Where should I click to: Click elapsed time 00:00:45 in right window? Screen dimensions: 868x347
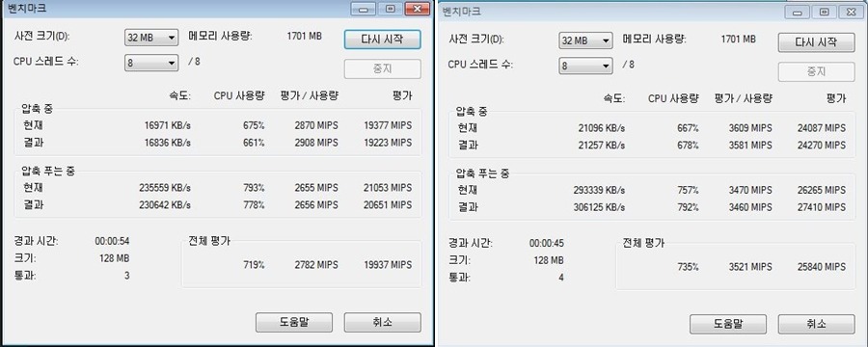(x=547, y=244)
